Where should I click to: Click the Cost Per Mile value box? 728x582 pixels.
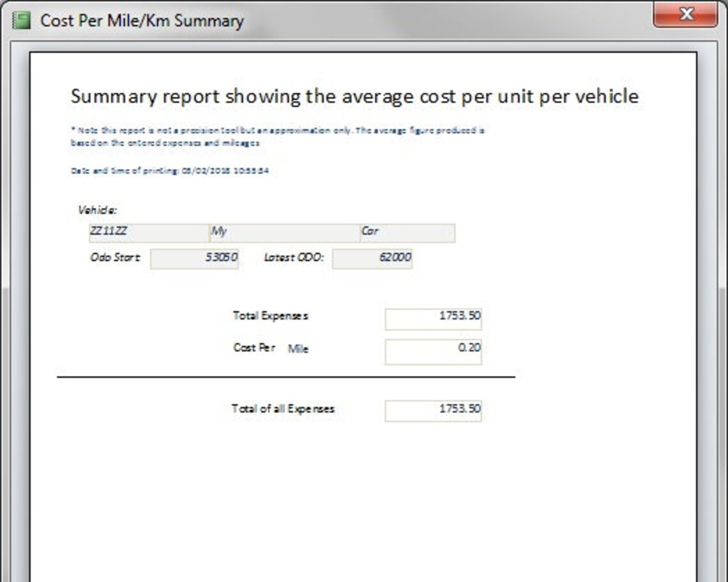433,350
